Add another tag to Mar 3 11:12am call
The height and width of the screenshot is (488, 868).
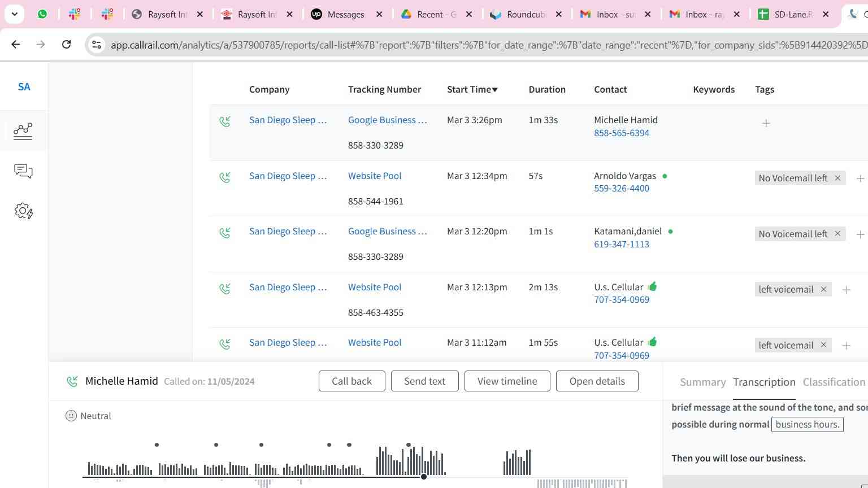pos(846,346)
